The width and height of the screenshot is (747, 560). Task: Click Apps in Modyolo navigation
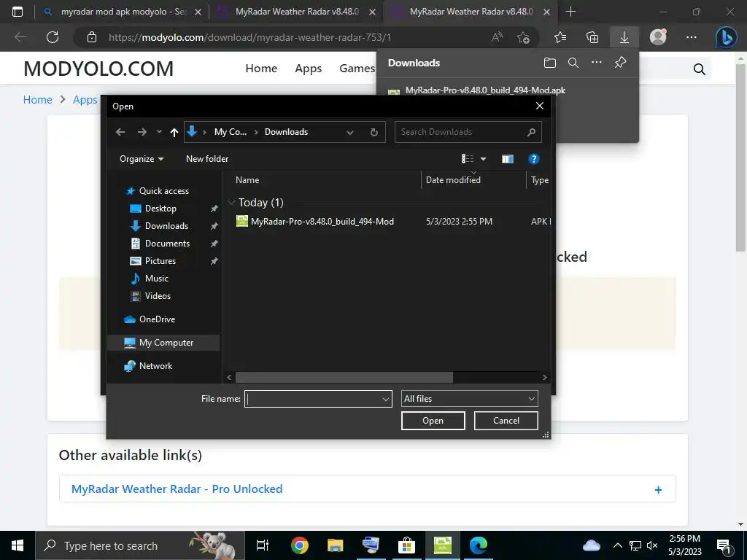[x=309, y=69]
